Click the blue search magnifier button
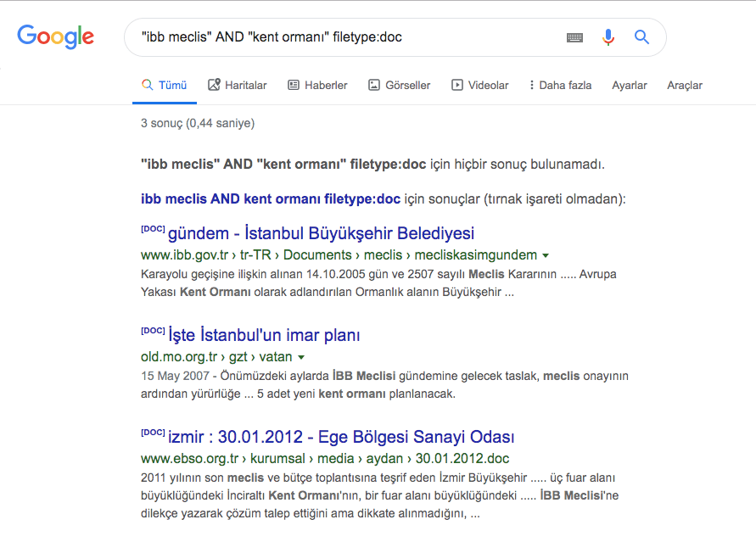Image resolution: width=756 pixels, height=542 pixels. [641, 37]
